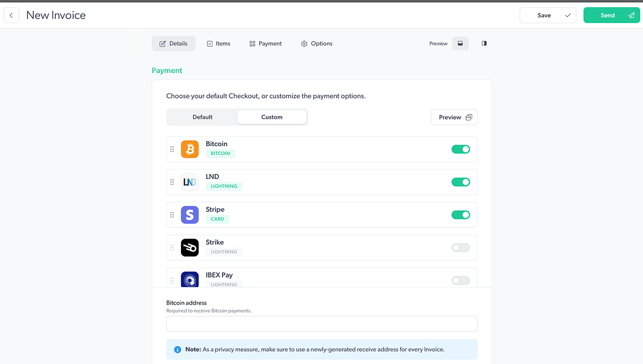Click the CARD tag under Stripe
The height and width of the screenshot is (364, 643).
[x=218, y=219]
